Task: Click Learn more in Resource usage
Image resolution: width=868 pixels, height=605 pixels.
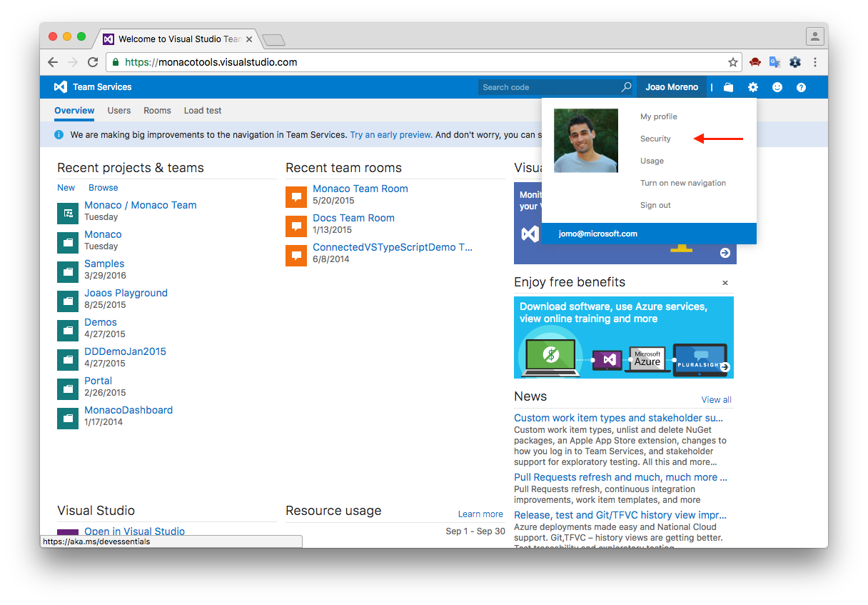Action: click(480, 514)
